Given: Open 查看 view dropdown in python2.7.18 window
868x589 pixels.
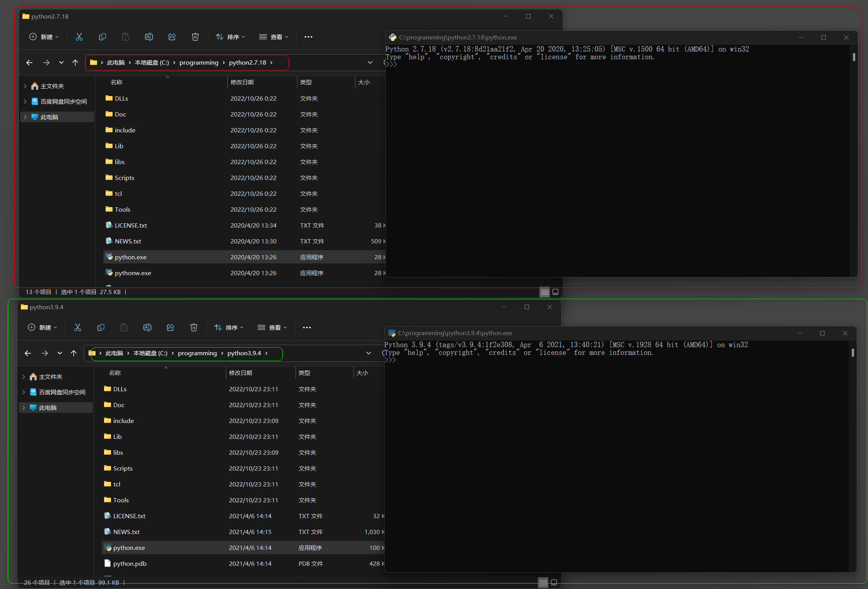Looking at the screenshot, I should [x=274, y=37].
